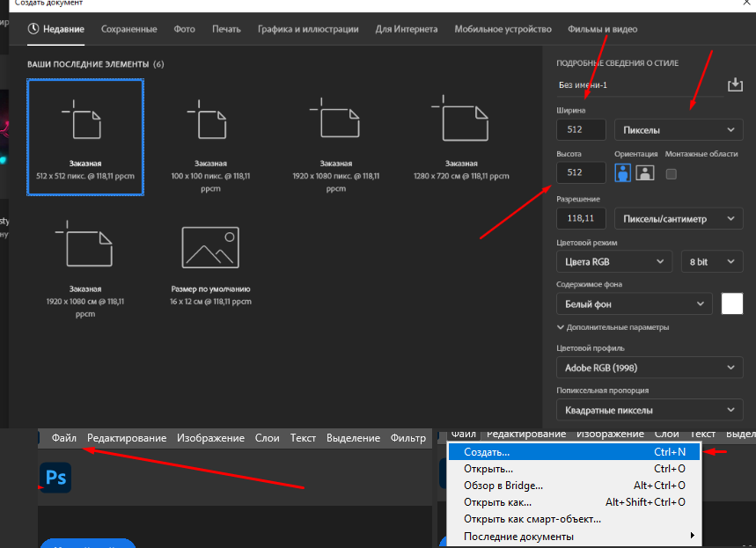The width and height of the screenshot is (756, 548).
Task: Open the Adobe RGB (1998) profile dropdown
Action: (650, 368)
